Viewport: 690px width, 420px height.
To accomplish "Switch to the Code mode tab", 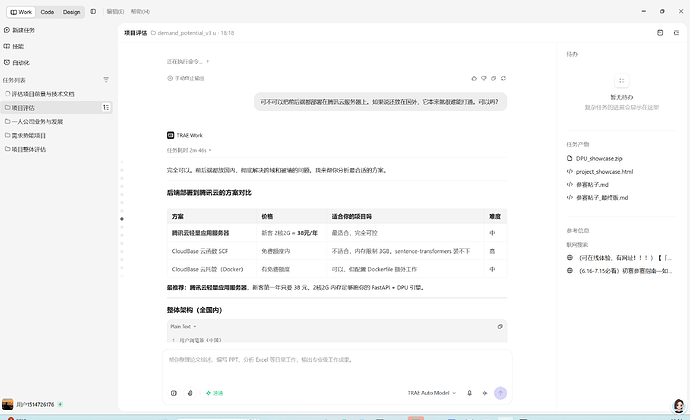I will [x=47, y=12].
